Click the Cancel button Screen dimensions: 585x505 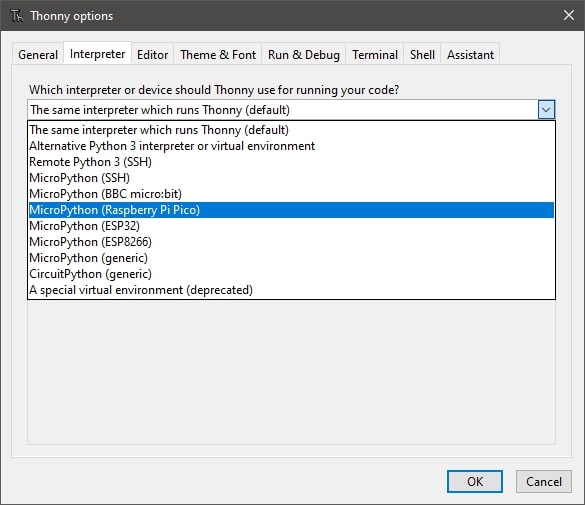click(544, 482)
